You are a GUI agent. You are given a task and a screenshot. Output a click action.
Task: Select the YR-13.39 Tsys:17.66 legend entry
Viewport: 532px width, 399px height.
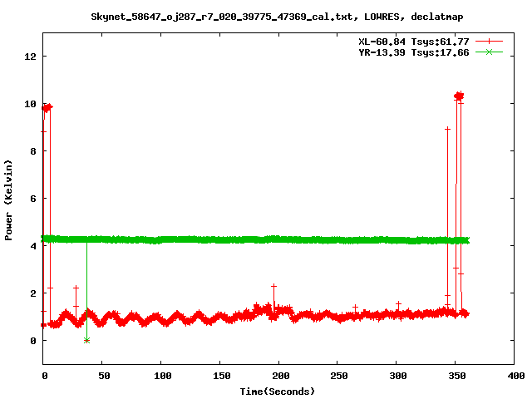(414, 52)
